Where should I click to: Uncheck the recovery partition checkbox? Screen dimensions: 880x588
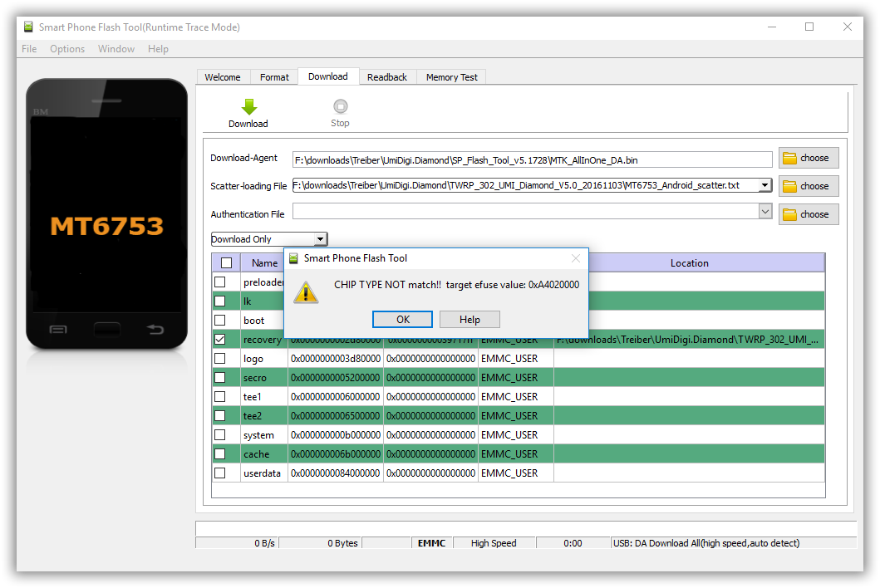[220, 340]
